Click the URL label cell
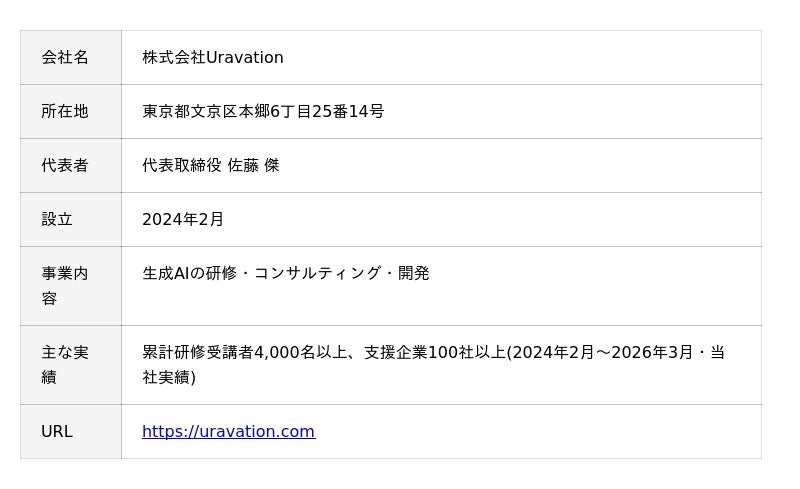This screenshot has width=800, height=489. [x=71, y=431]
